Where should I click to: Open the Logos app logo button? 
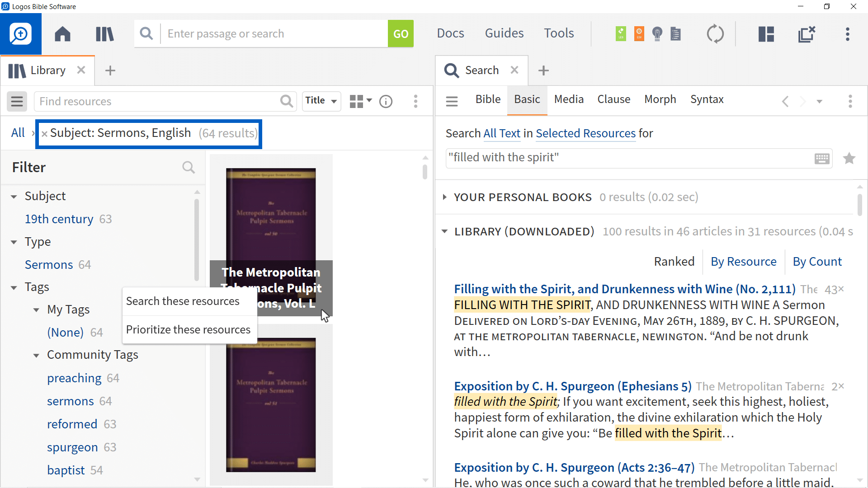(21, 34)
